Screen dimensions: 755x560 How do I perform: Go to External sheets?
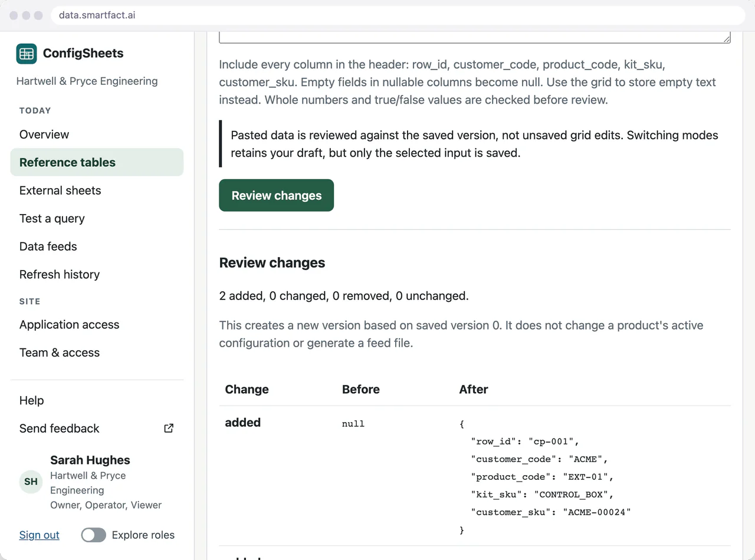(97, 190)
